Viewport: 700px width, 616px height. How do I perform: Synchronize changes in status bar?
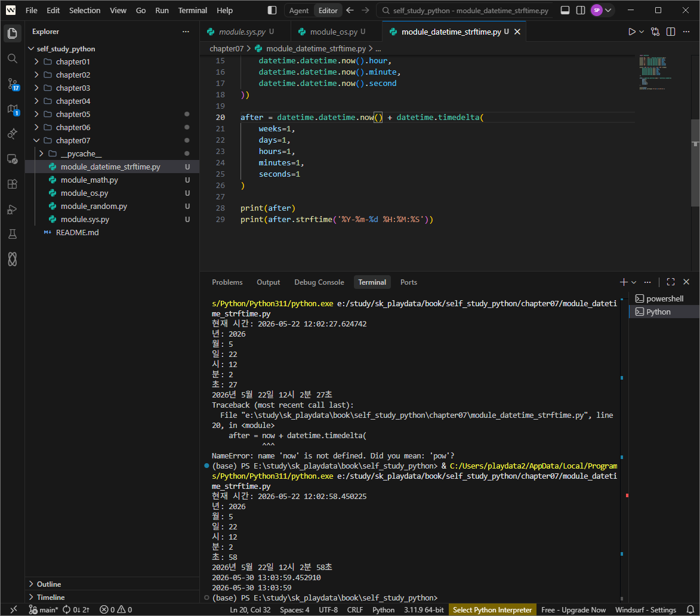click(76, 609)
